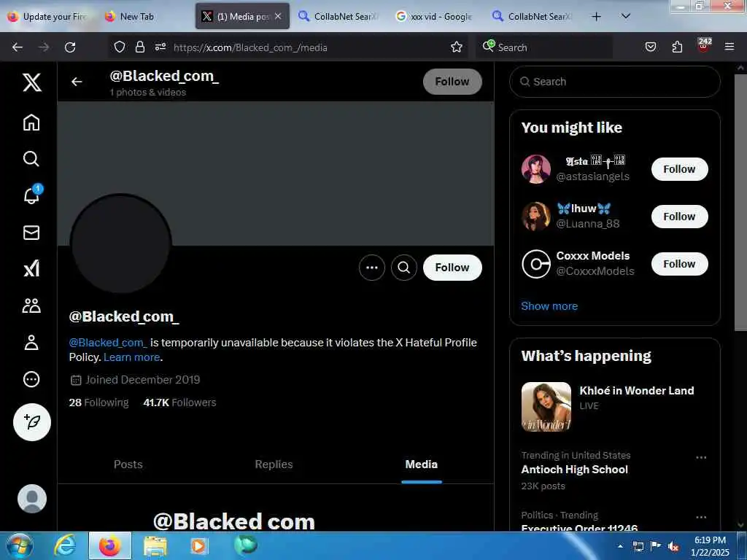Open Notifications bell icon
The height and width of the screenshot is (560, 747).
pyautogui.click(x=31, y=195)
